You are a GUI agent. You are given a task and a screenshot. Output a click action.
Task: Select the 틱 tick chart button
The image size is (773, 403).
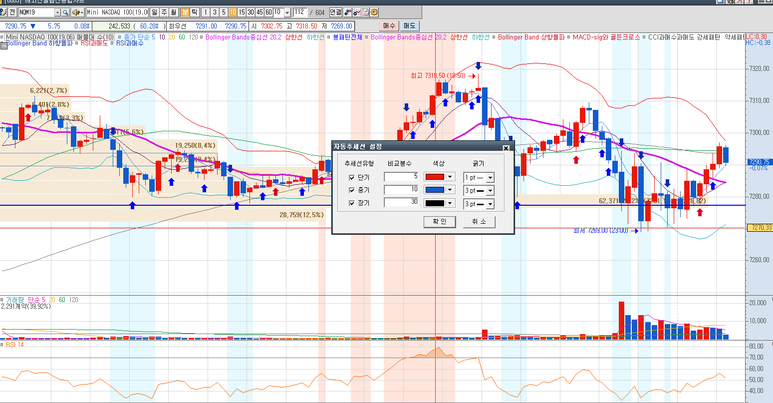point(195,12)
